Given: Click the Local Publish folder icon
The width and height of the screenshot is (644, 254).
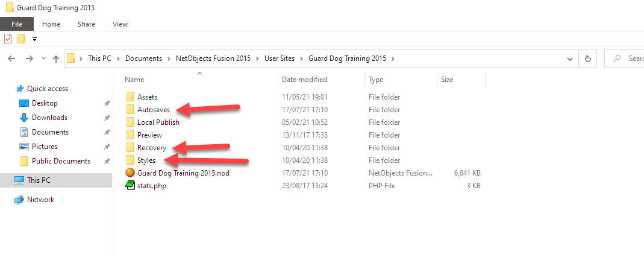Looking at the screenshot, I should [x=130, y=122].
